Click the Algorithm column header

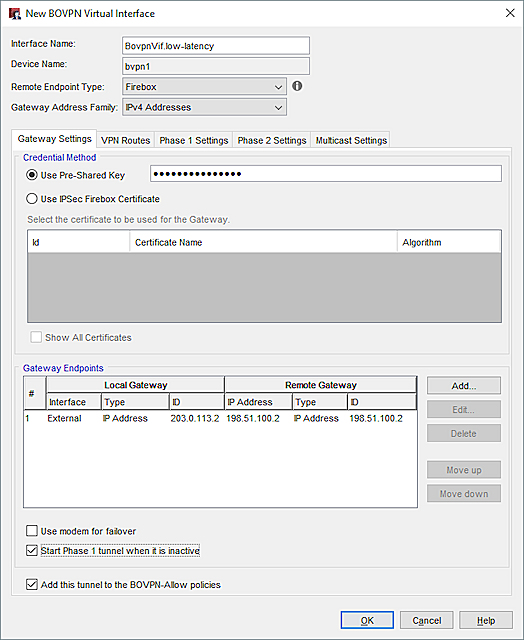pos(449,242)
